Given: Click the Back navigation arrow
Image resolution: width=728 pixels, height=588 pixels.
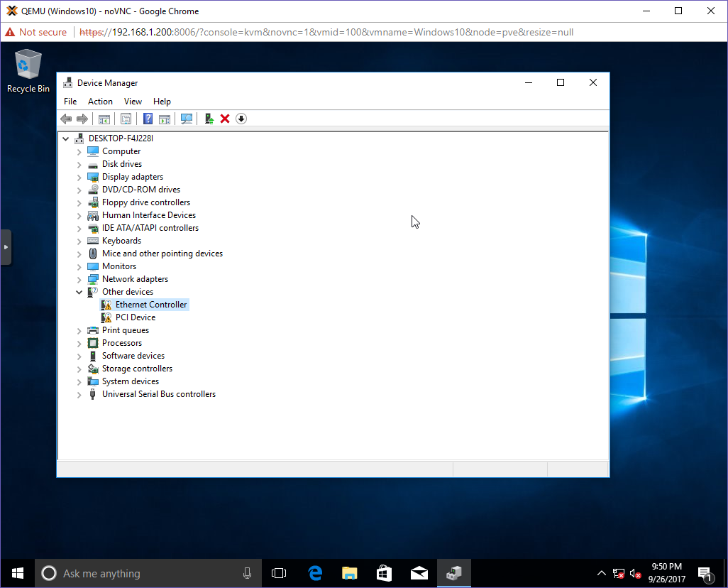Looking at the screenshot, I should click(x=66, y=119).
